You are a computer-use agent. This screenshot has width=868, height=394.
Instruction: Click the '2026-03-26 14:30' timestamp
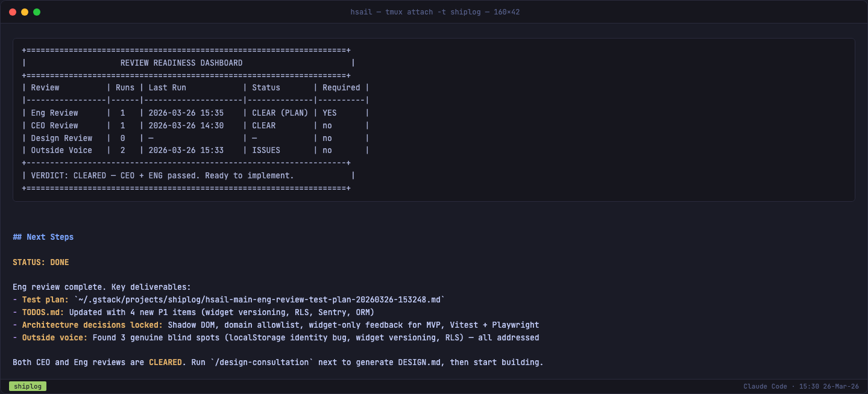pos(186,126)
